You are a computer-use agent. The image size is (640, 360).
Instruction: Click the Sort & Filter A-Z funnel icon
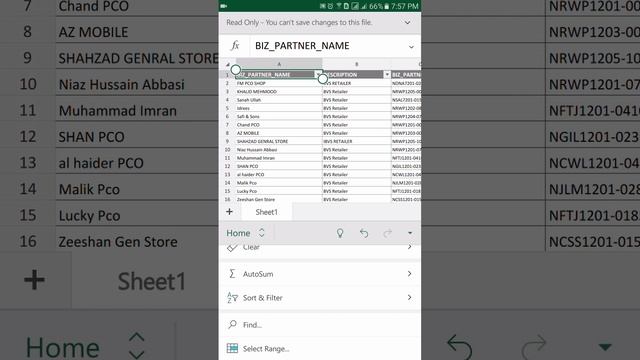click(x=232, y=298)
